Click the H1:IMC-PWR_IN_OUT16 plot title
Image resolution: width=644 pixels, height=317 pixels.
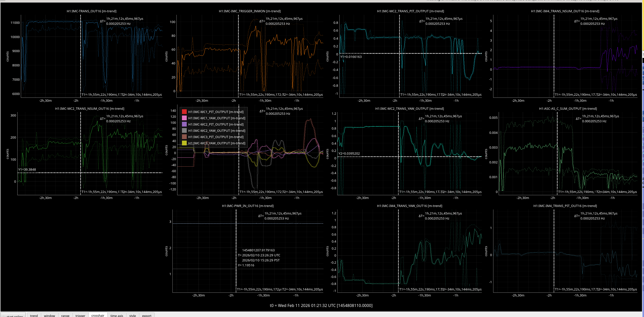tap(247, 206)
